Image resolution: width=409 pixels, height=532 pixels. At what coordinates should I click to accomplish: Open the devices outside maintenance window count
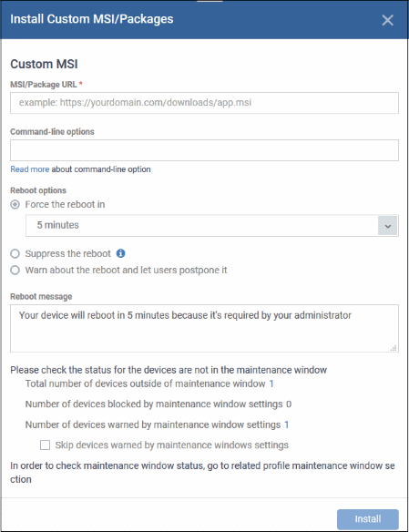point(271,384)
